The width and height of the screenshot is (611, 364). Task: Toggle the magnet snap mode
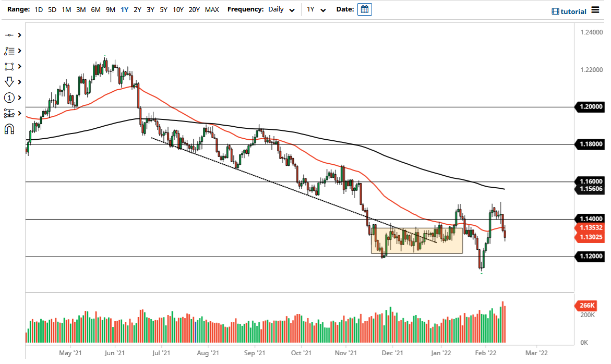coord(9,129)
